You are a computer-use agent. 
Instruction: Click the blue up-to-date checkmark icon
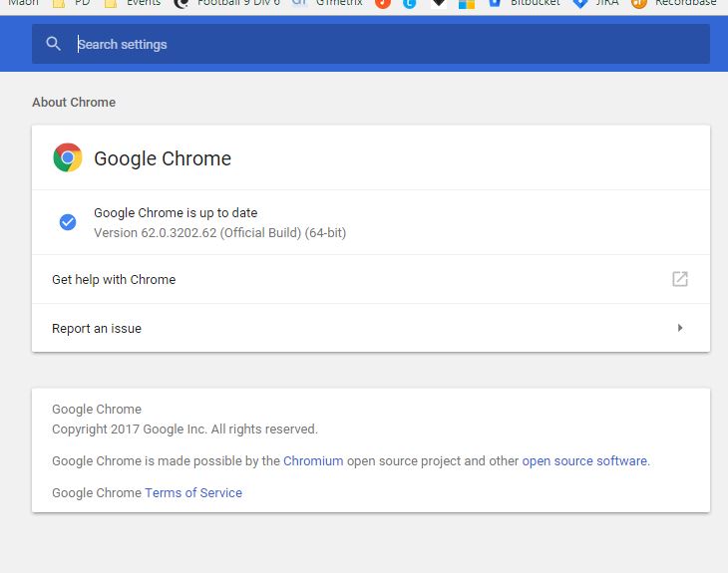pyautogui.click(x=68, y=222)
